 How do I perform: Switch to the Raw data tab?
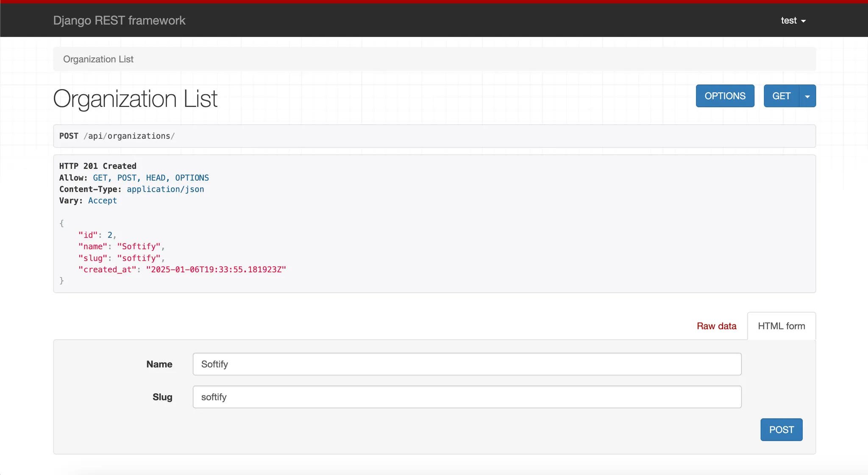pyautogui.click(x=716, y=326)
